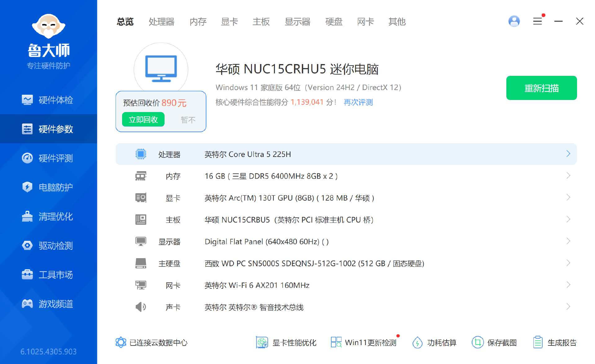Expand the processor (处理器) row chevron

568,154
